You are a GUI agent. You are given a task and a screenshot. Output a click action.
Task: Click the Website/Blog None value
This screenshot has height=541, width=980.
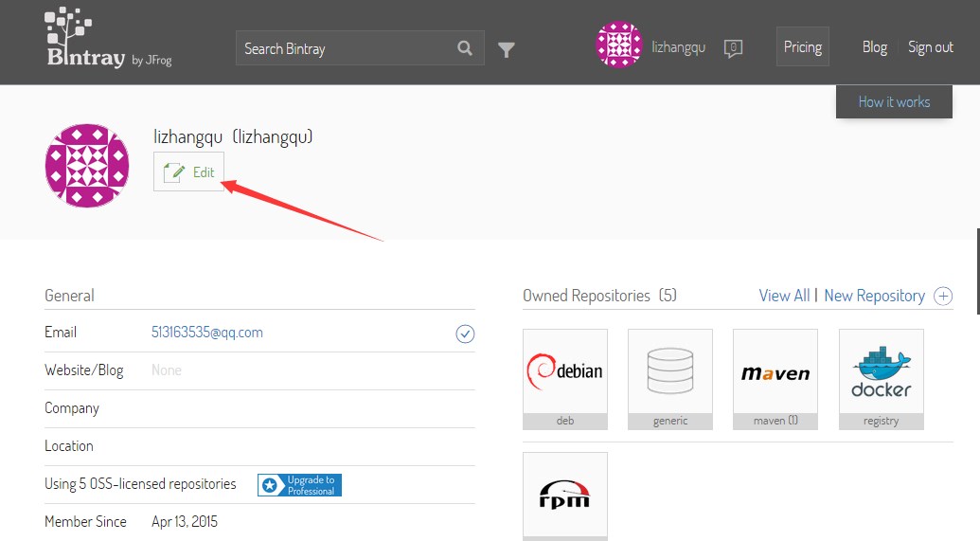[x=167, y=370]
